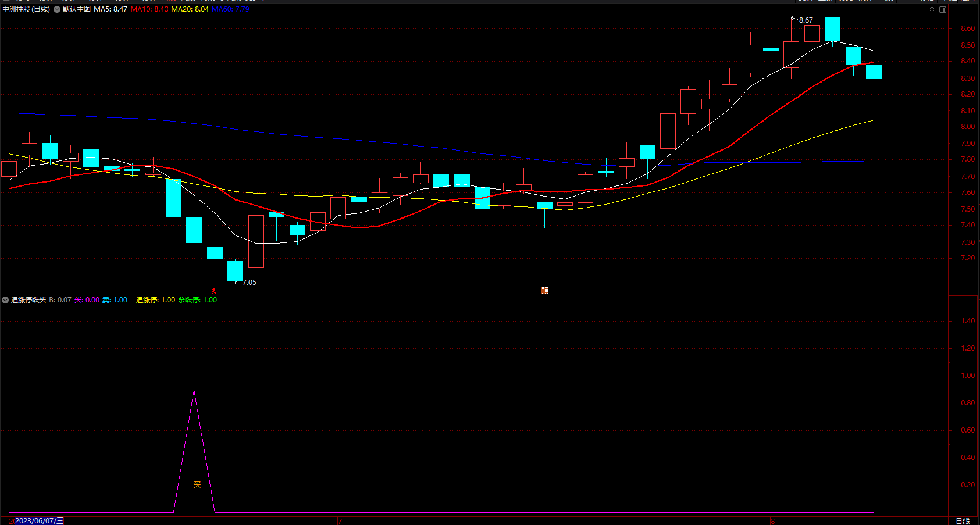Open the 默认主图 indicator dropdown arrow
Image resolution: width=980 pixels, height=525 pixels.
pos(57,9)
